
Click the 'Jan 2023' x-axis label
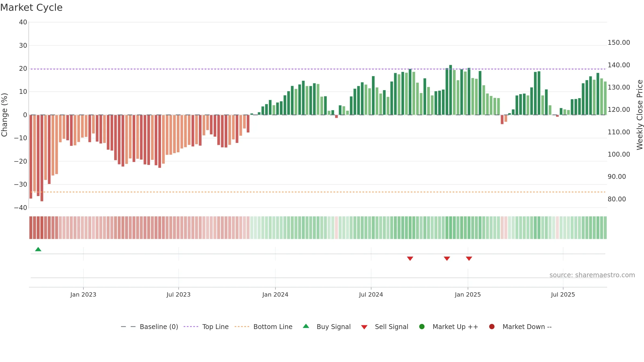pos(83,294)
